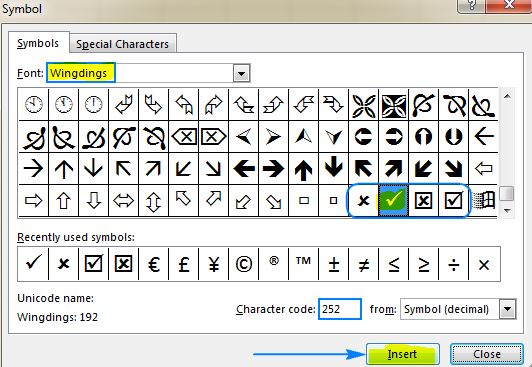
Task: Select the thin up arrow symbol
Action: pos(63,169)
